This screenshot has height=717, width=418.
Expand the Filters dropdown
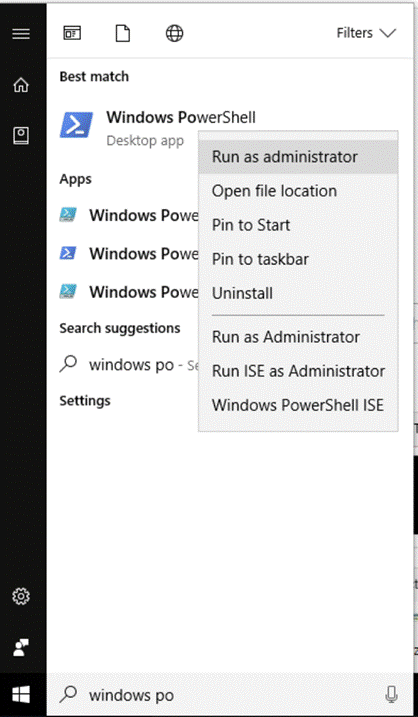(366, 33)
